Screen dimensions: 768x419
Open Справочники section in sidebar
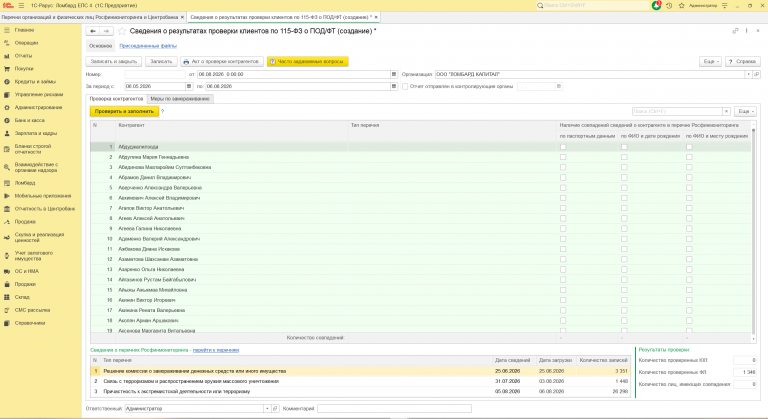[29, 323]
